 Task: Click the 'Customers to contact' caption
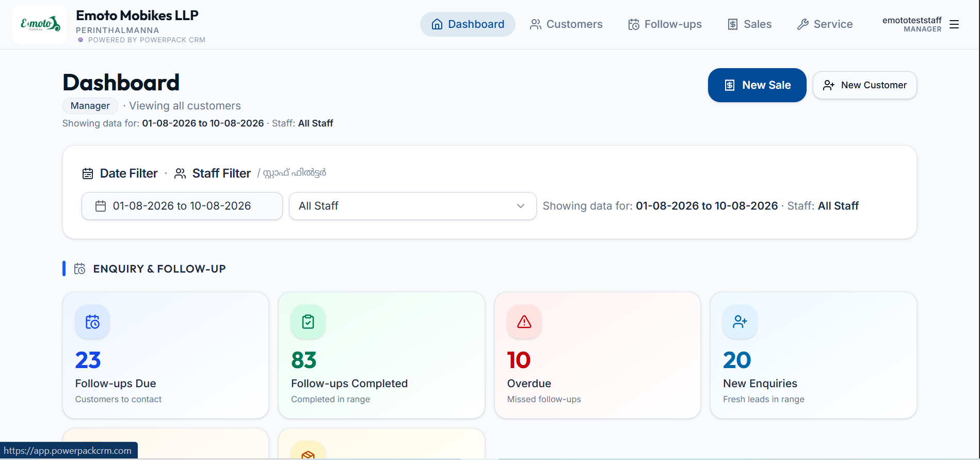pos(118,399)
